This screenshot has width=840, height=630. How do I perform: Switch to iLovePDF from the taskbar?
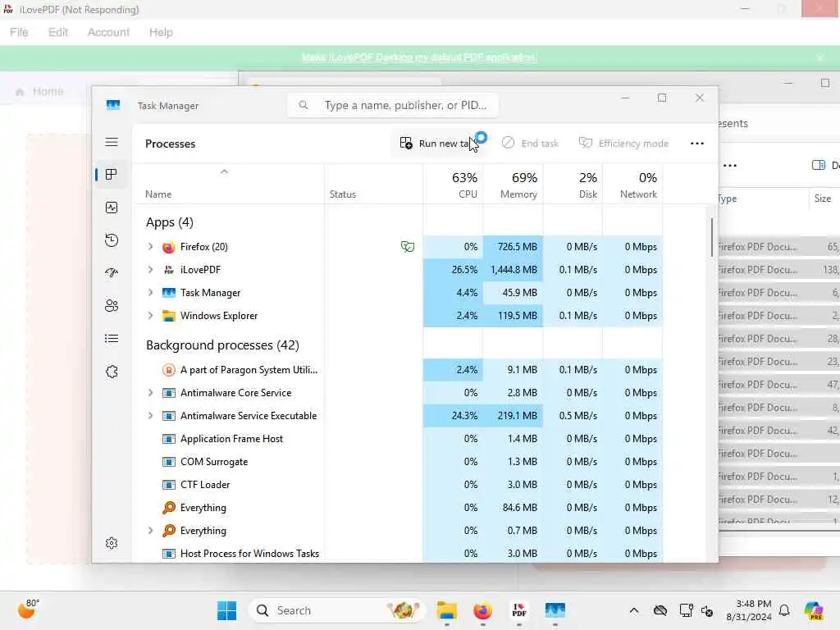pos(518,610)
